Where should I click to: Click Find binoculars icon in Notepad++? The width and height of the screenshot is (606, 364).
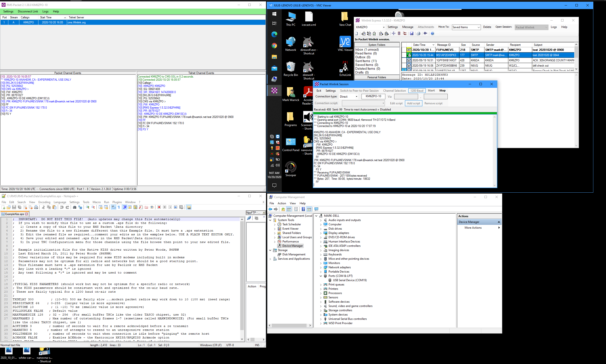coord(74,207)
